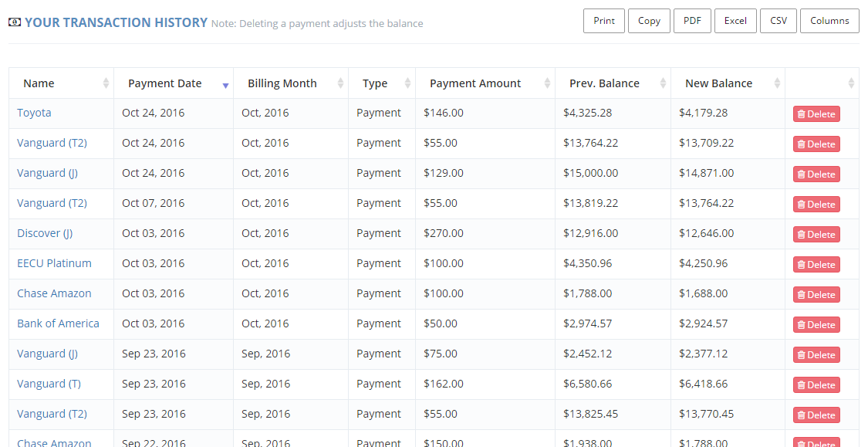The width and height of the screenshot is (868, 447).
Task: Select the $146.00 payment amount cell
Action: (x=485, y=113)
